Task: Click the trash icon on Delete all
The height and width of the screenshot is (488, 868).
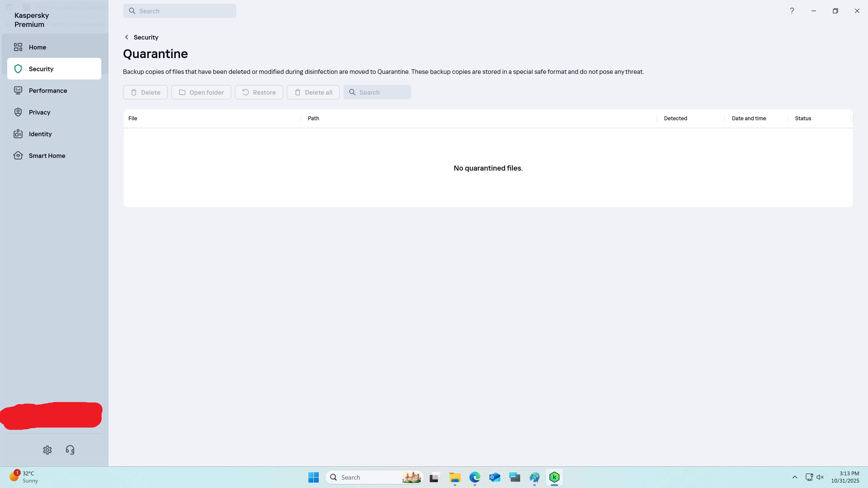Action: [x=297, y=92]
